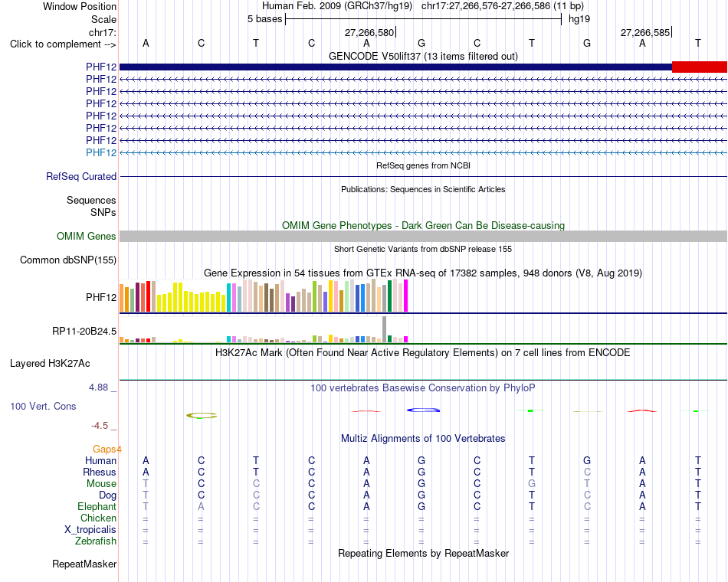Click the Sequences track label
The image size is (728, 582).
click(91, 200)
